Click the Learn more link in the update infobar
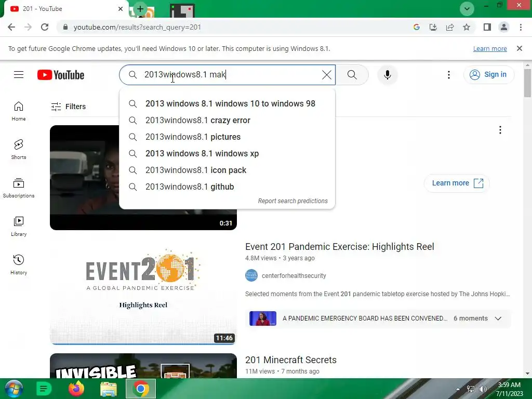The width and height of the screenshot is (532, 399). pyautogui.click(x=490, y=48)
